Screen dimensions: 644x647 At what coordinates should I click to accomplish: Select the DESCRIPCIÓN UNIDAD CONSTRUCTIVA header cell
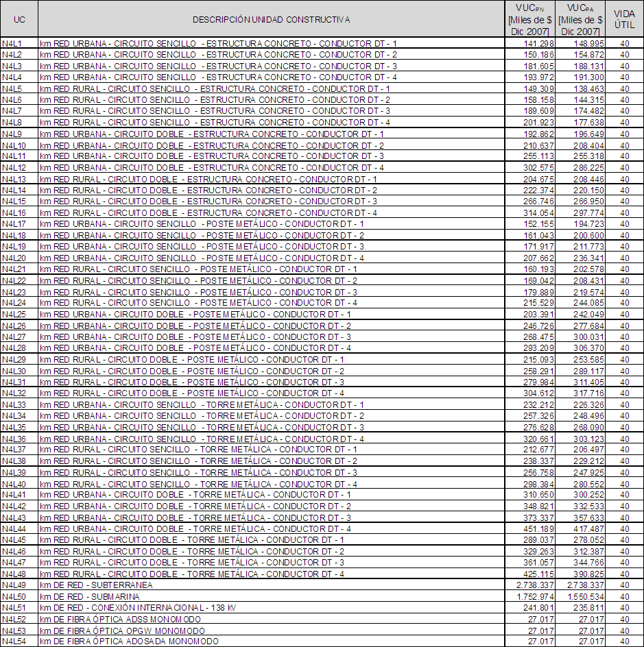271,19
